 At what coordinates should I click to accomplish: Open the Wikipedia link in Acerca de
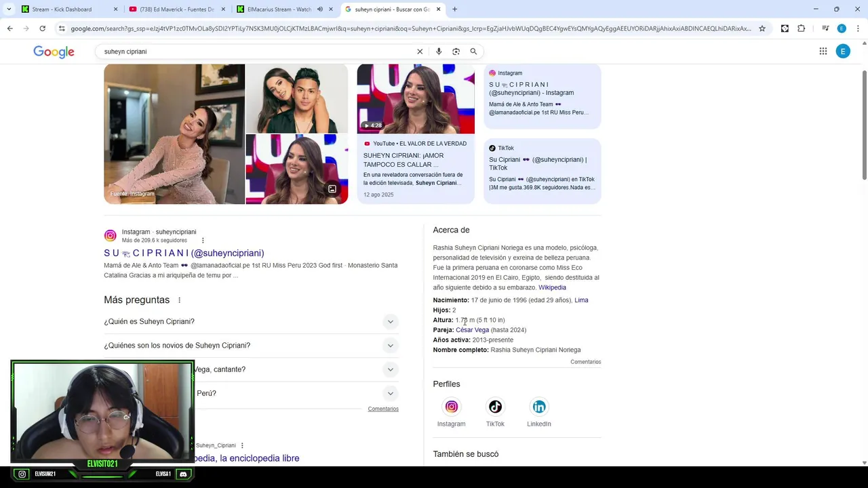pos(552,287)
